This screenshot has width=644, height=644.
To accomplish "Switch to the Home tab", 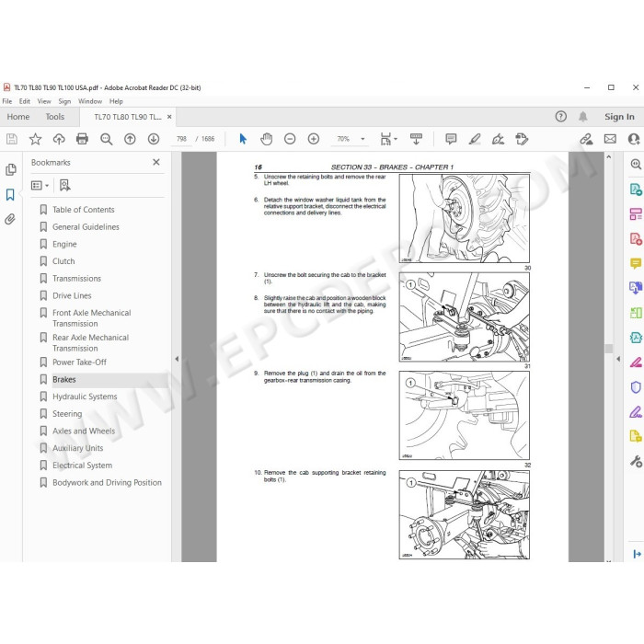I will [x=18, y=117].
